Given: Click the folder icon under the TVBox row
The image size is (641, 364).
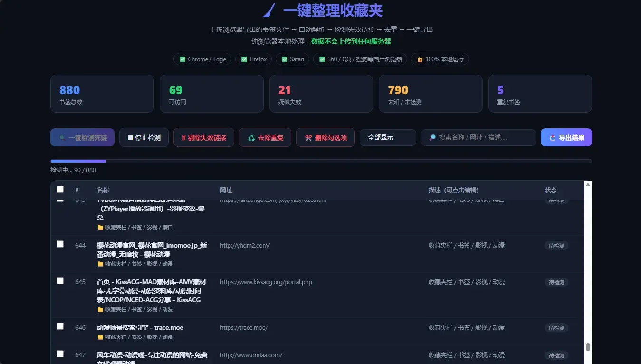Looking at the screenshot, I should click(x=100, y=227).
